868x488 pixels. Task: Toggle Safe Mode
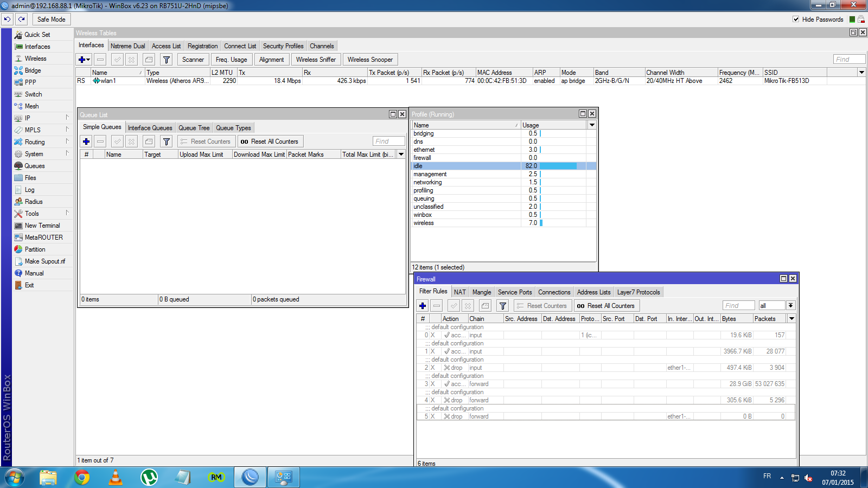coord(51,19)
